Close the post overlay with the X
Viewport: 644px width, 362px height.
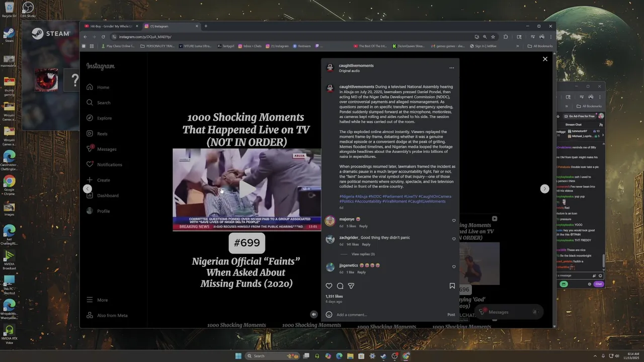(545, 59)
